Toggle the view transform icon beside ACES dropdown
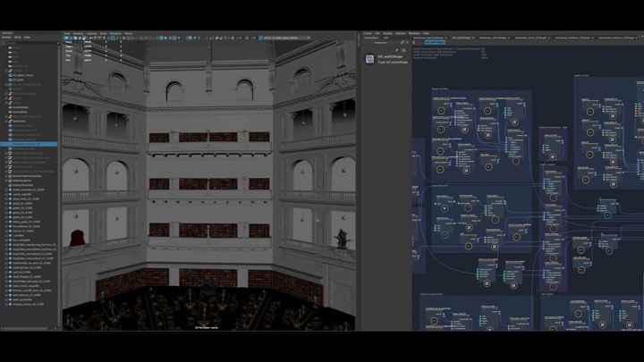This screenshot has height=362, width=644. pos(260,38)
